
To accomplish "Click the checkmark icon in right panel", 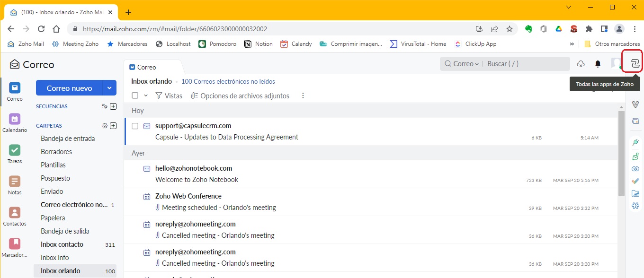I will (635, 181).
